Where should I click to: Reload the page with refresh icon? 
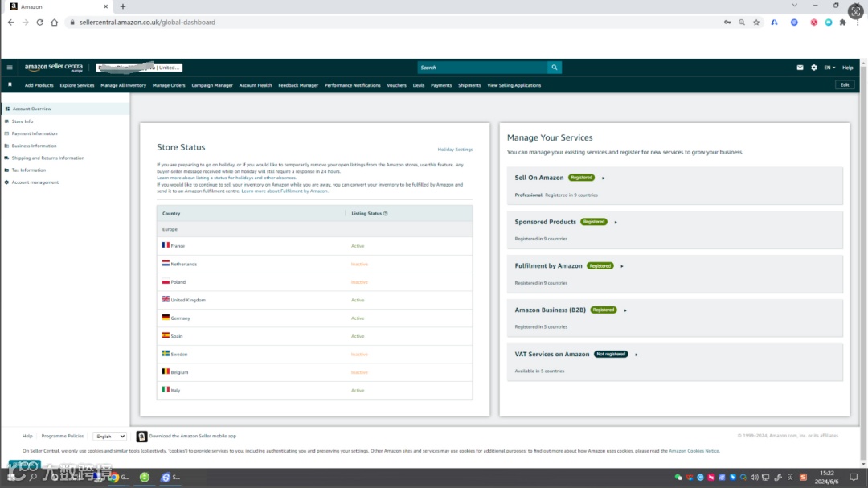(40, 23)
